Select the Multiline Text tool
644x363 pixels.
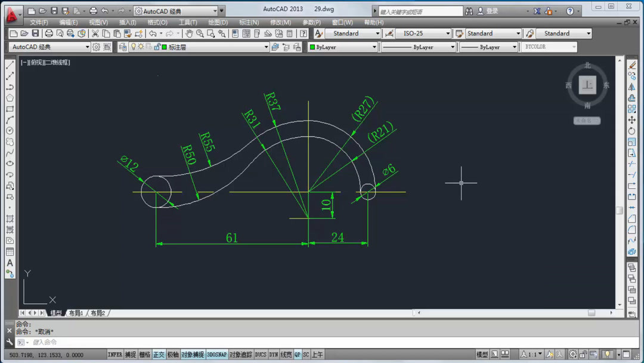point(10,263)
